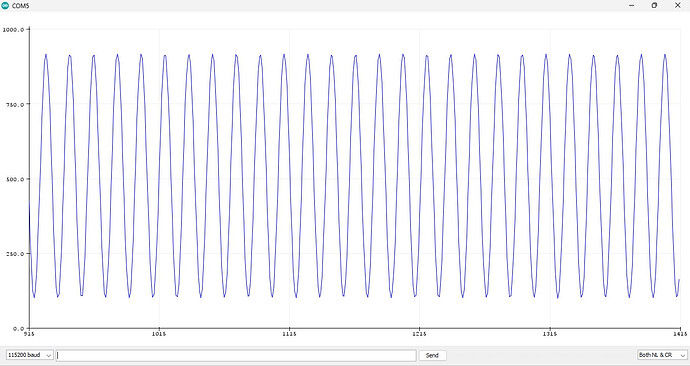Click the 1115 x-axis label
Viewport: 690px width, 366px height.
pyautogui.click(x=289, y=334)
